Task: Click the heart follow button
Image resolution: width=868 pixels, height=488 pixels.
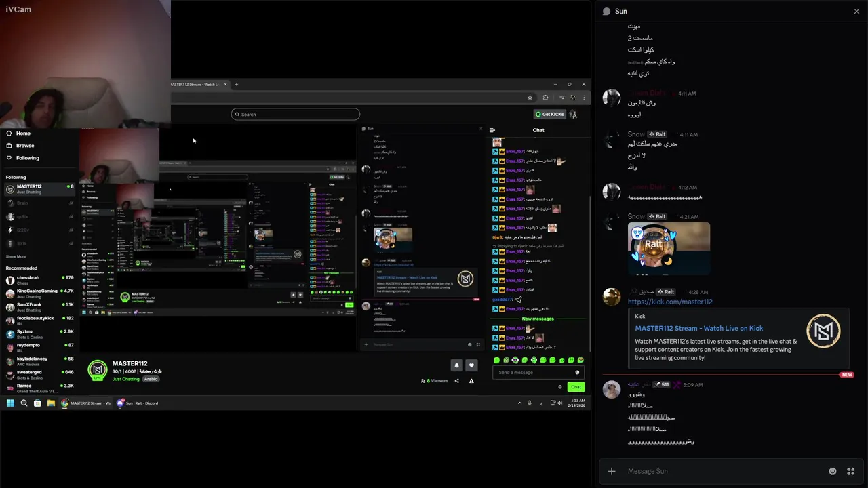Action: click(471, 365)
